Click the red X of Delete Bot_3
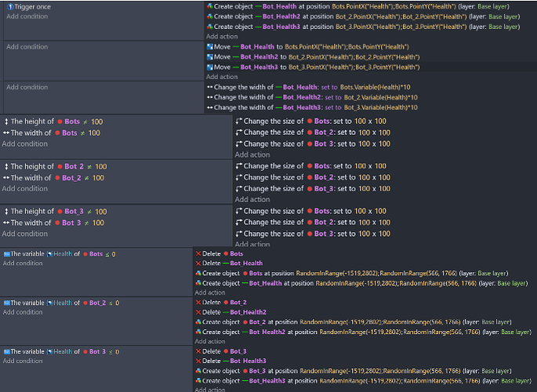Viewport: 537px width, 392px height. pyautogui.click(x=198, y=351)
